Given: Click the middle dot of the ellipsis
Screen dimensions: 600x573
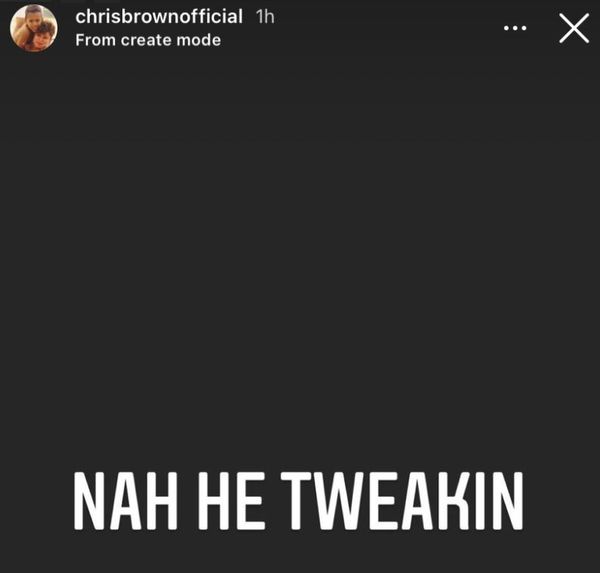Looking at the screenshot, I should 515,28.
